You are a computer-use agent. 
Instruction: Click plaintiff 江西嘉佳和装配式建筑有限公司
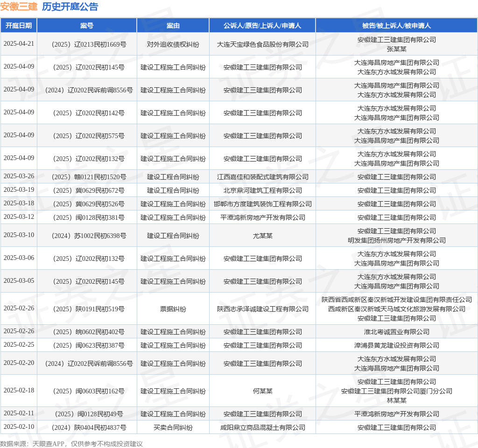262,177
